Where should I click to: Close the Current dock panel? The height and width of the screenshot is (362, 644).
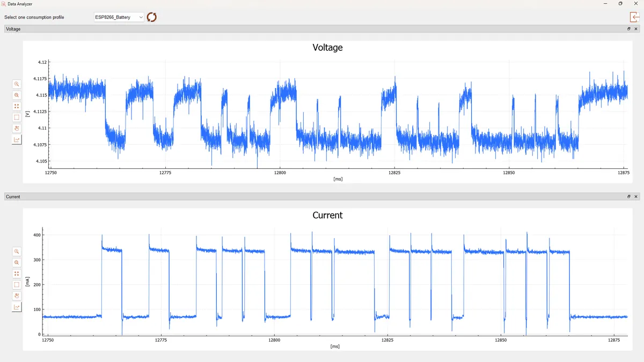coord(636,197)
